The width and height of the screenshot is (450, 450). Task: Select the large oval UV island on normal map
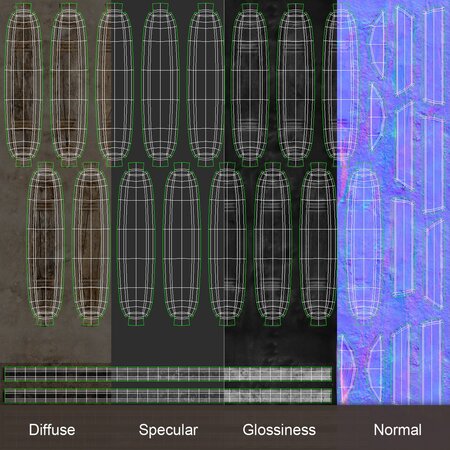(364, 244)
